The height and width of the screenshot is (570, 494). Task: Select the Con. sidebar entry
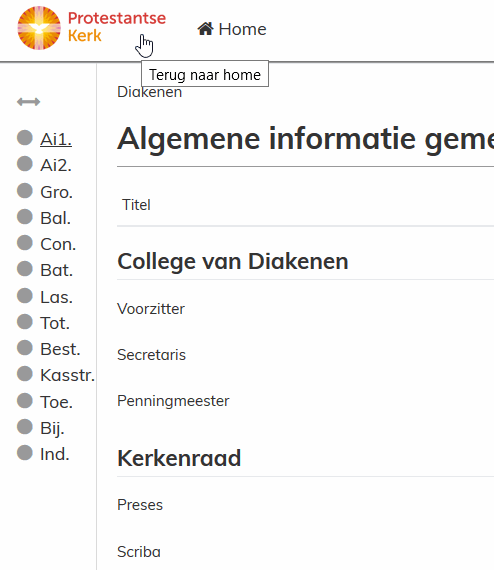click(x=58, y=244)
